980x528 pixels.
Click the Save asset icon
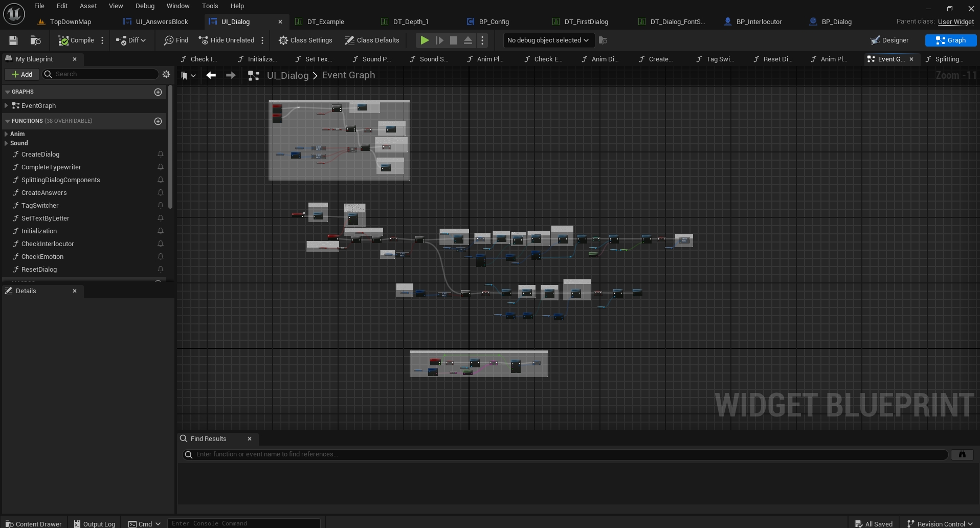tap(13, 40)
